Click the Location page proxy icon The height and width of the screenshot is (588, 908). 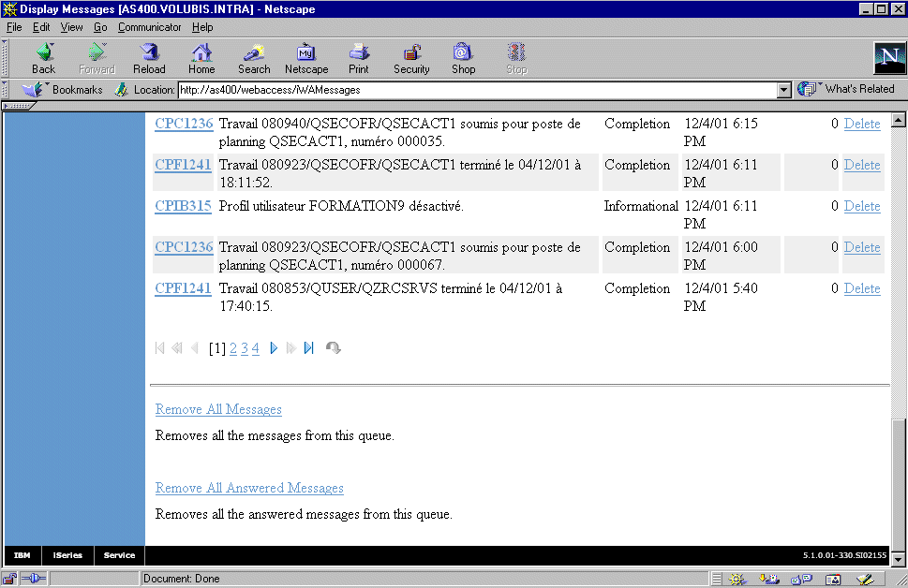pos(121,90)
